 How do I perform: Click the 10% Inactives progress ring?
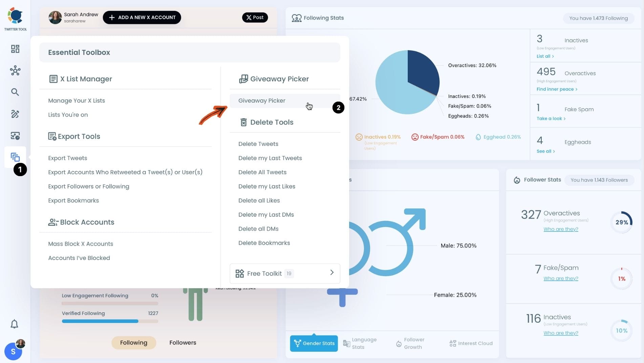coord(622,331)
